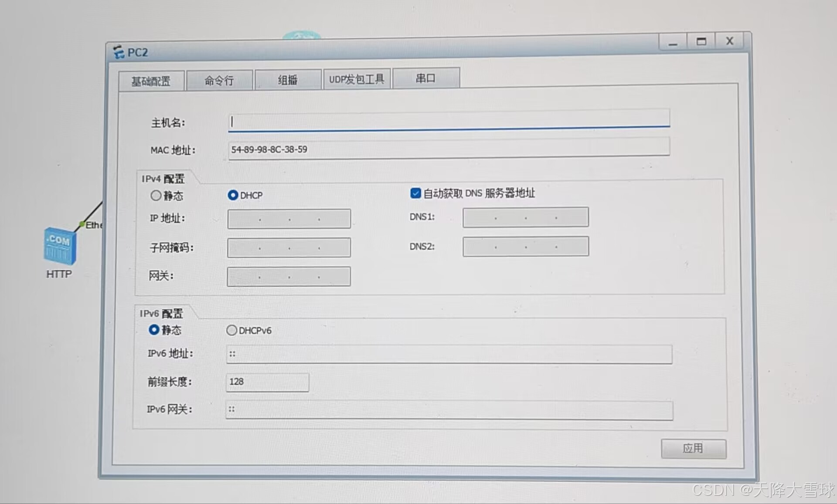Close the PC2 configuration window
Viewport: 837px width, 504px height.
click(730, 41)
